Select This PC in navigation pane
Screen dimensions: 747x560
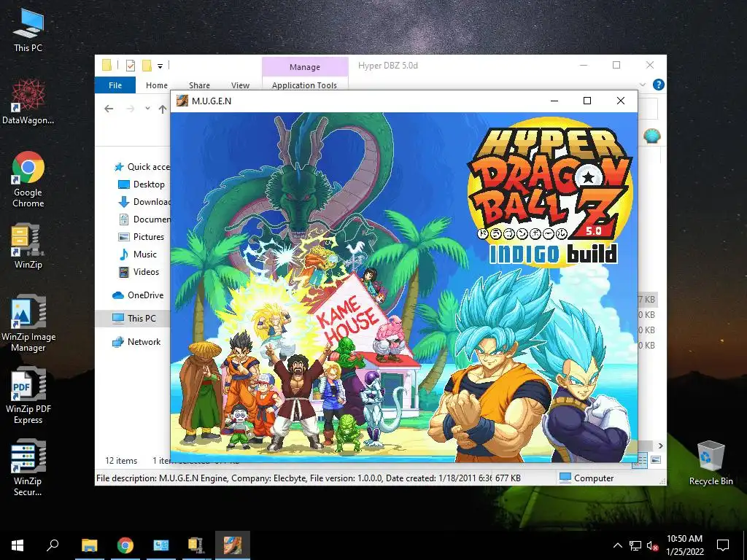click(133, 319)
